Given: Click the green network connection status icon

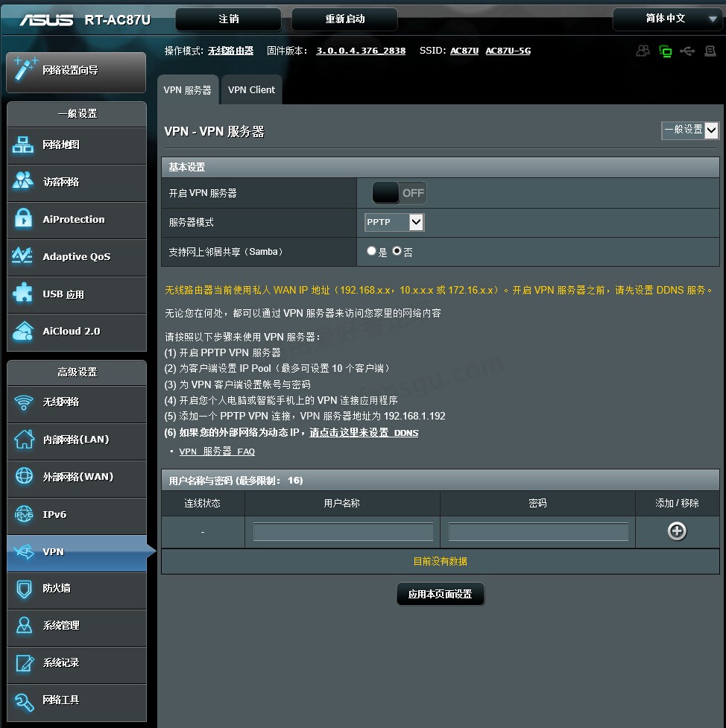Looking at the screenshot, I should [665, 51].
